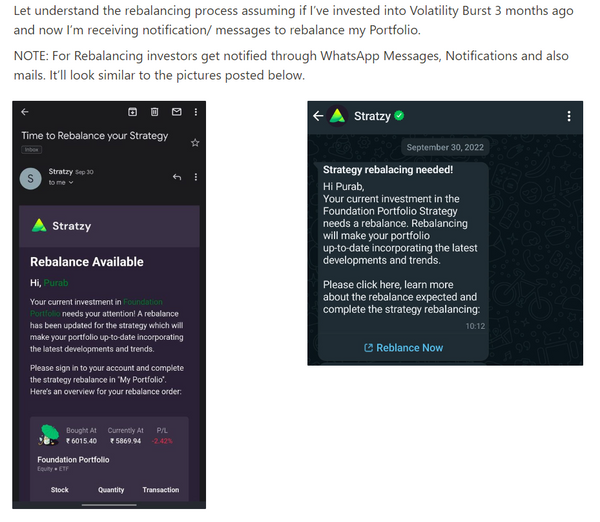Go back from the Stratzy WhatsApp chat
The width and height of the screenshot is (600, 522).
(x=318, y=116)
